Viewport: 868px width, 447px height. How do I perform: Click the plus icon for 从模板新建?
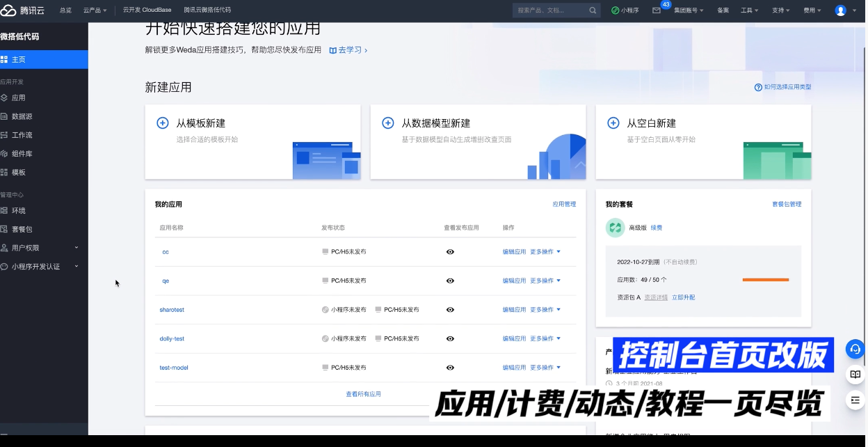(x=163, y=123)
